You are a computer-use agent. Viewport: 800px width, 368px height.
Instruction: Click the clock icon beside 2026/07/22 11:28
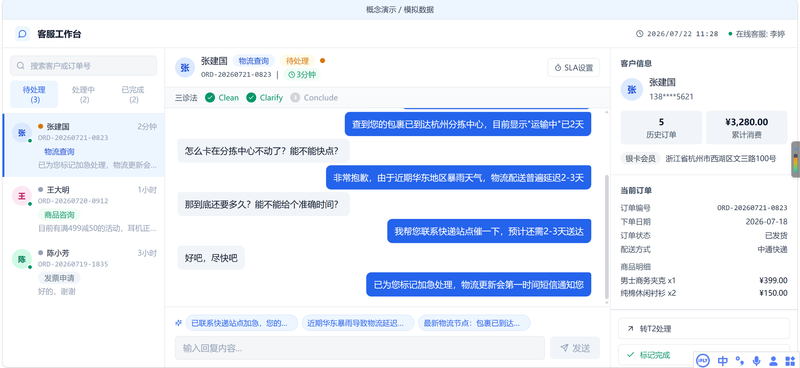[x=640, y=34]
